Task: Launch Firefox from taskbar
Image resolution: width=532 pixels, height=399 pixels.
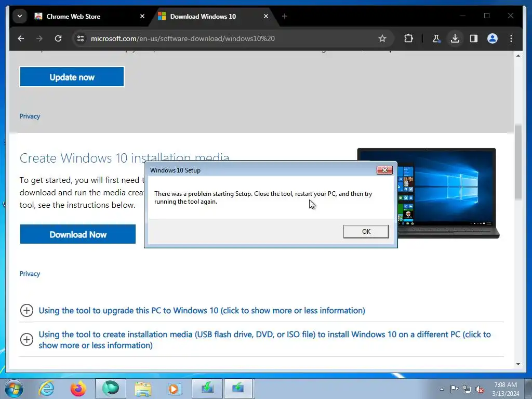Action: tap(78, 389)
